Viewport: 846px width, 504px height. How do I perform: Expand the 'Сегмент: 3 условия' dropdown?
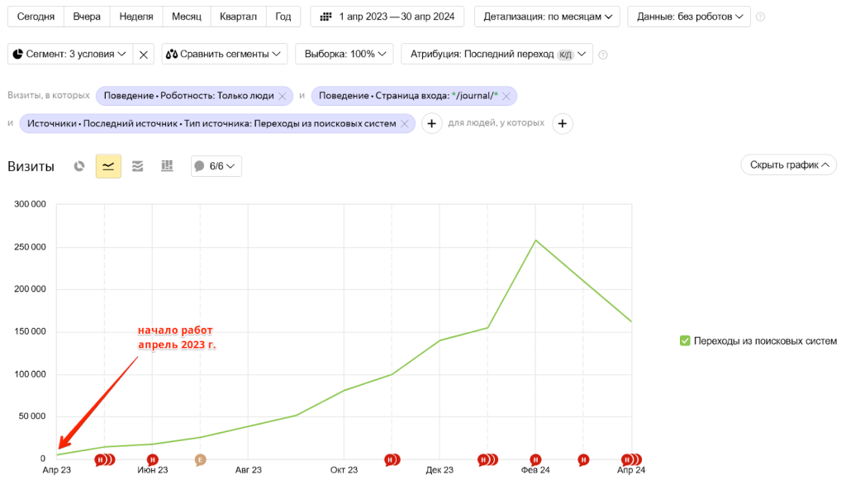click(x=70, y=55)
